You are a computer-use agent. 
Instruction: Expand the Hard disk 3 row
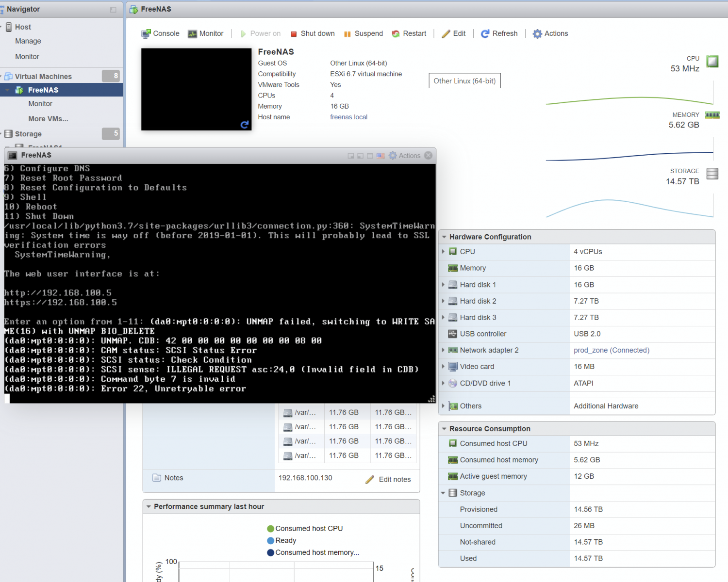point(443,318)
